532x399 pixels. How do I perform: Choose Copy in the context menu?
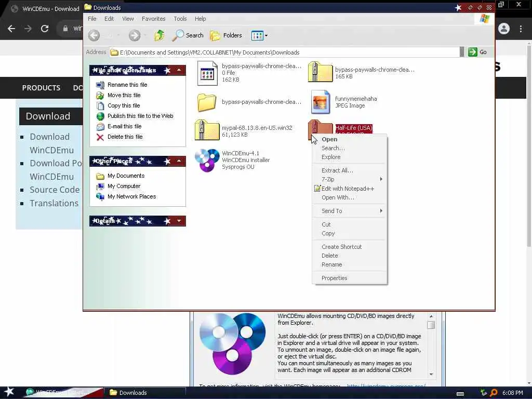[350, 233]
